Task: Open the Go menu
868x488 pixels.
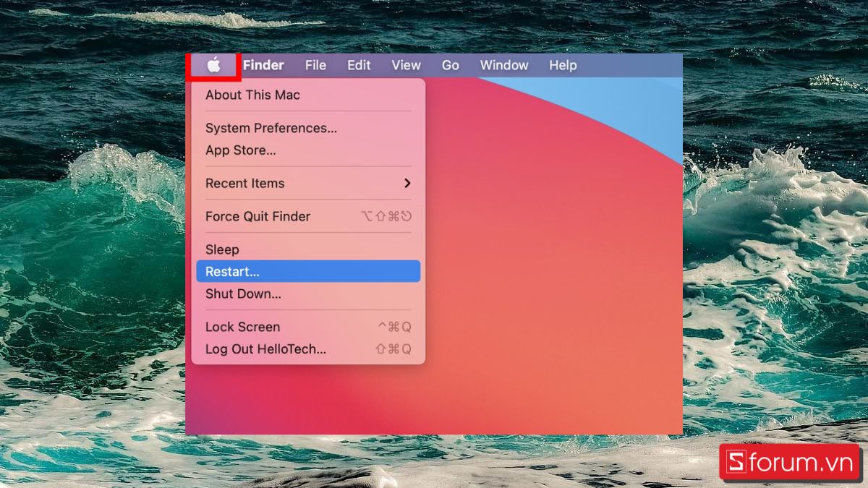Action: (x=450, y=65)
